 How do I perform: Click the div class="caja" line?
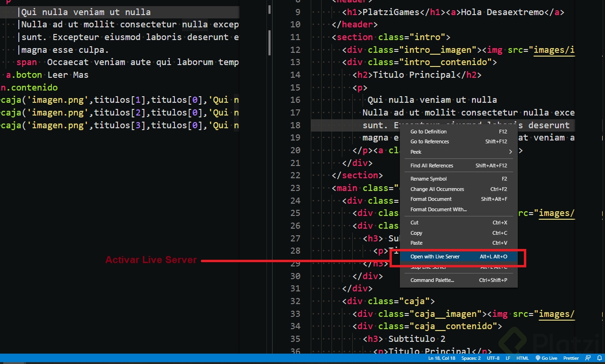[x=388, y=301]
